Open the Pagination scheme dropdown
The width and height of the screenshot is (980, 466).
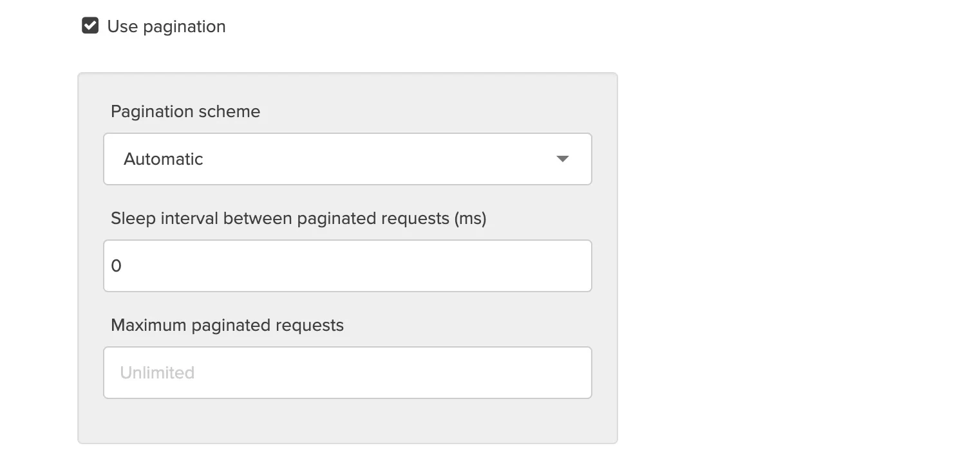pyautogui.click(x=348, y=158)
